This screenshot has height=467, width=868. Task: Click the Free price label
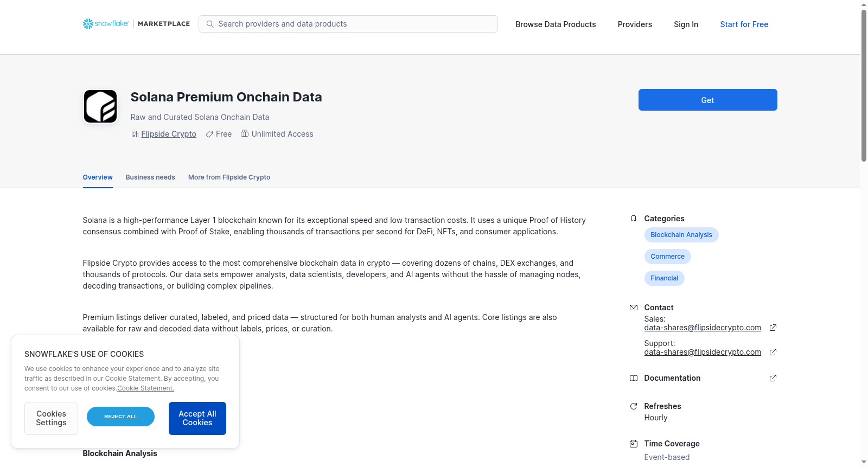click(224, 134)
